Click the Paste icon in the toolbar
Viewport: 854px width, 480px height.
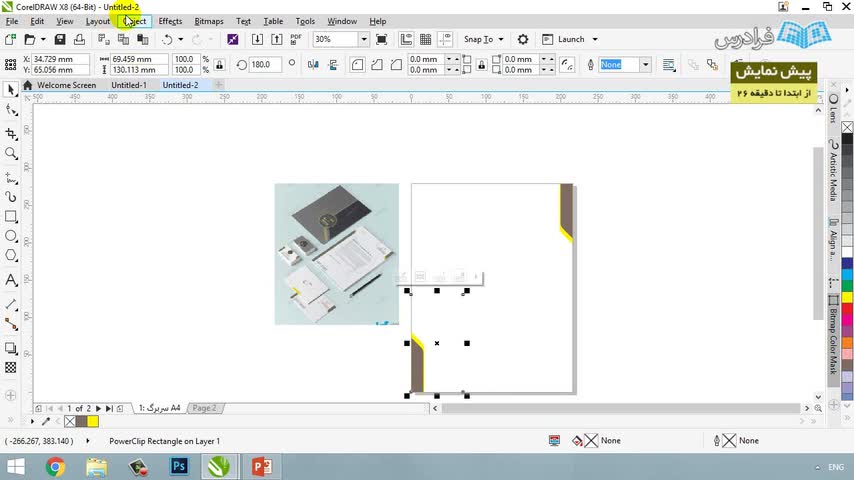point(143,39)
